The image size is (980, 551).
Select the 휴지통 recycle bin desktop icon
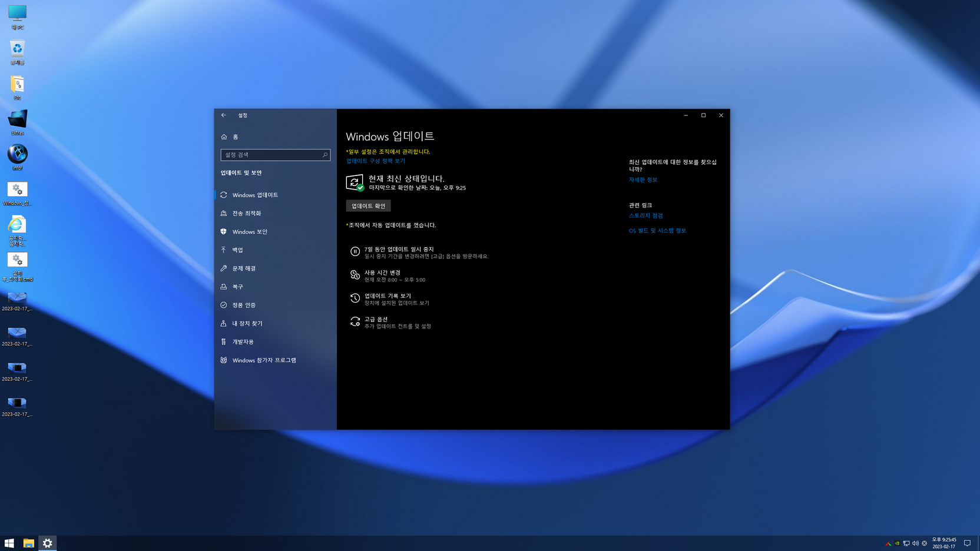(x=17, y=52)
